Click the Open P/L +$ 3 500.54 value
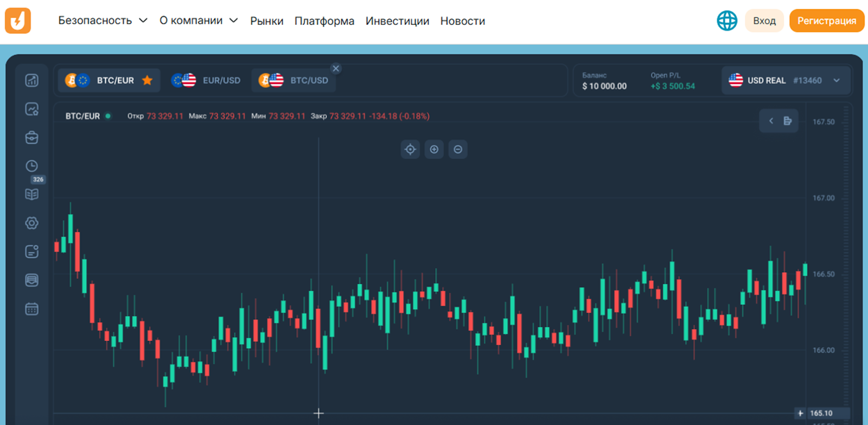Screen dimensions: 868x425 [673, 86]
